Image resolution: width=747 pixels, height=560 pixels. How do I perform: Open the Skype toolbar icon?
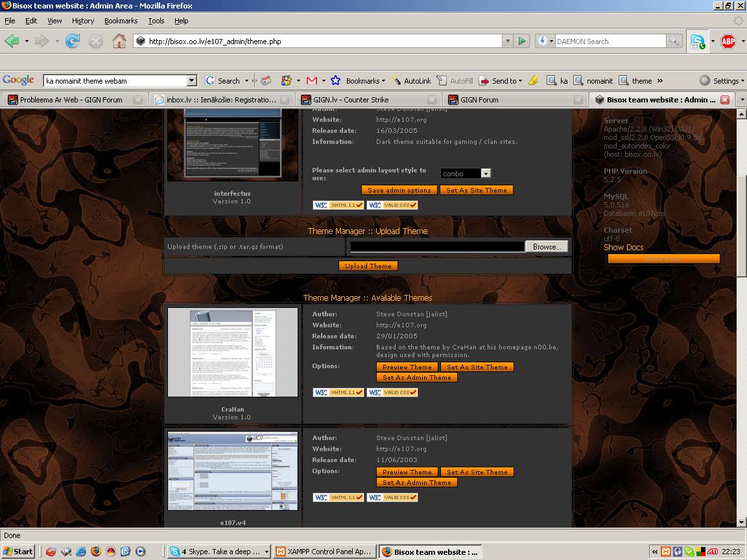698,41
